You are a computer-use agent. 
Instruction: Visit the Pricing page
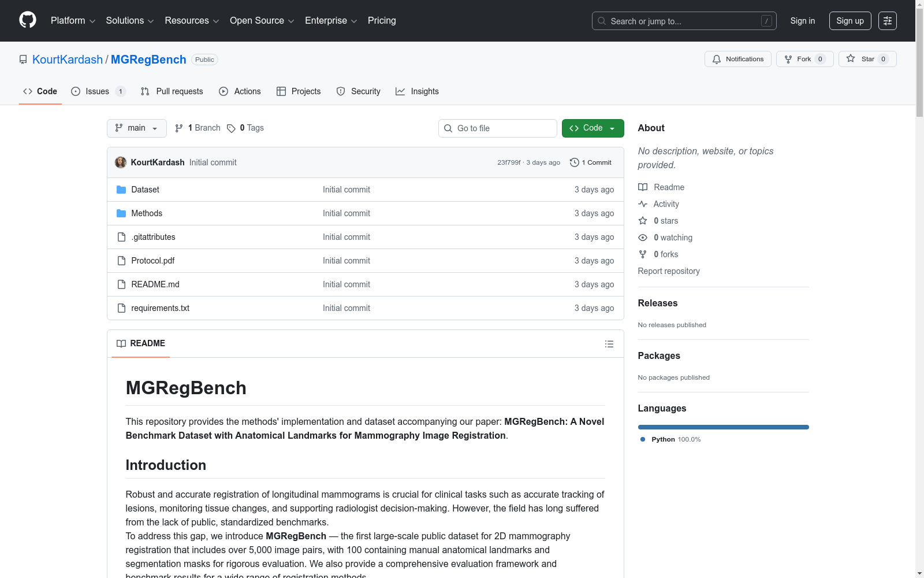point(382,21)
